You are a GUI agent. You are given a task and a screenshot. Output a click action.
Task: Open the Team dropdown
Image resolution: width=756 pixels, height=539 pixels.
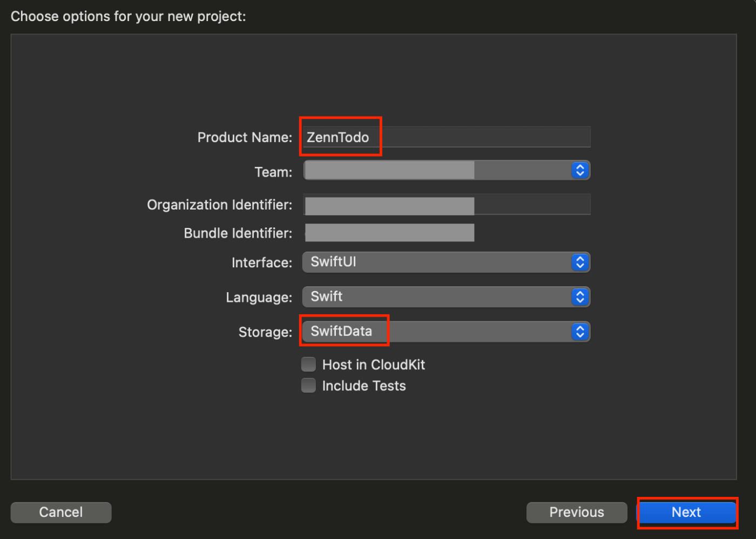[x=447, y=171]
